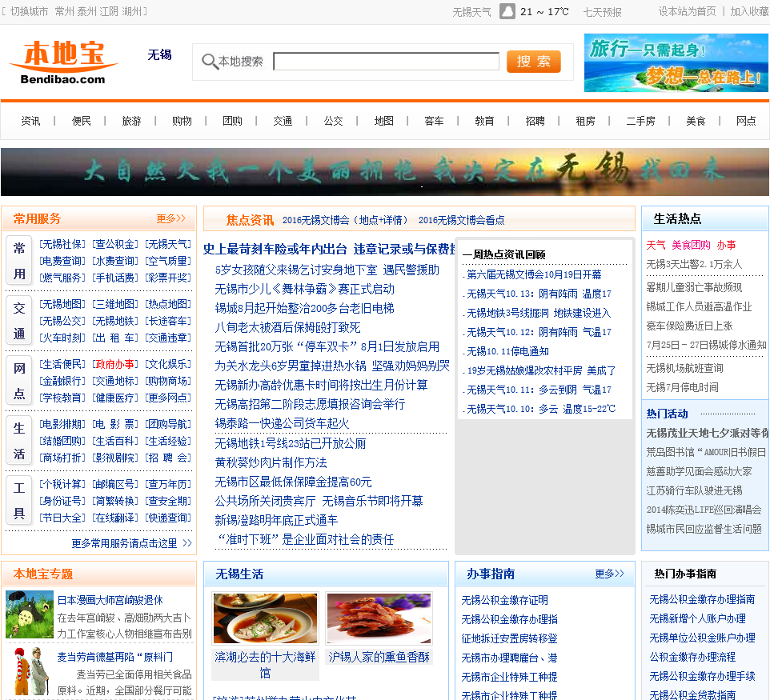770x700 pixels.
Task: Open the 二手房 navigation item
Action: point(640,121)
